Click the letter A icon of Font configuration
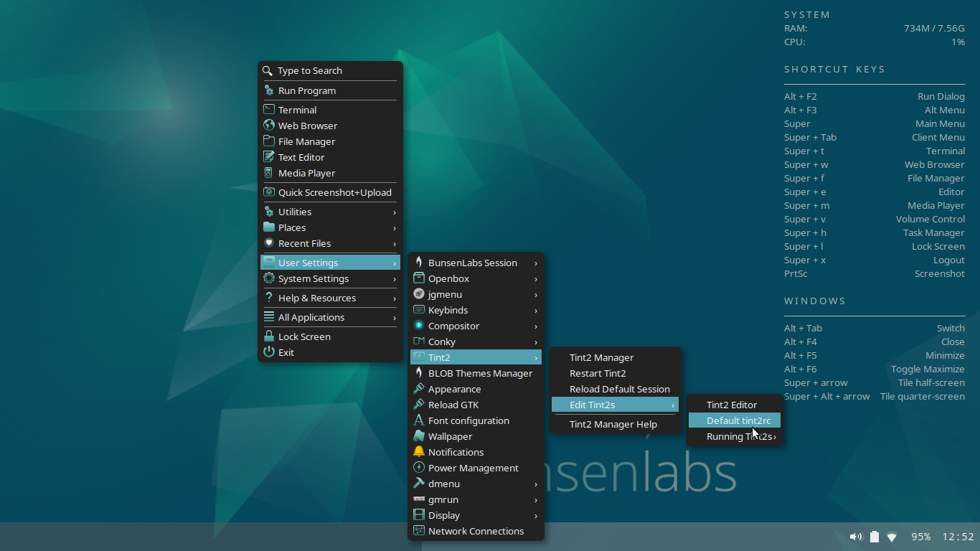This screenshot has width=980, height=551. 419,420
